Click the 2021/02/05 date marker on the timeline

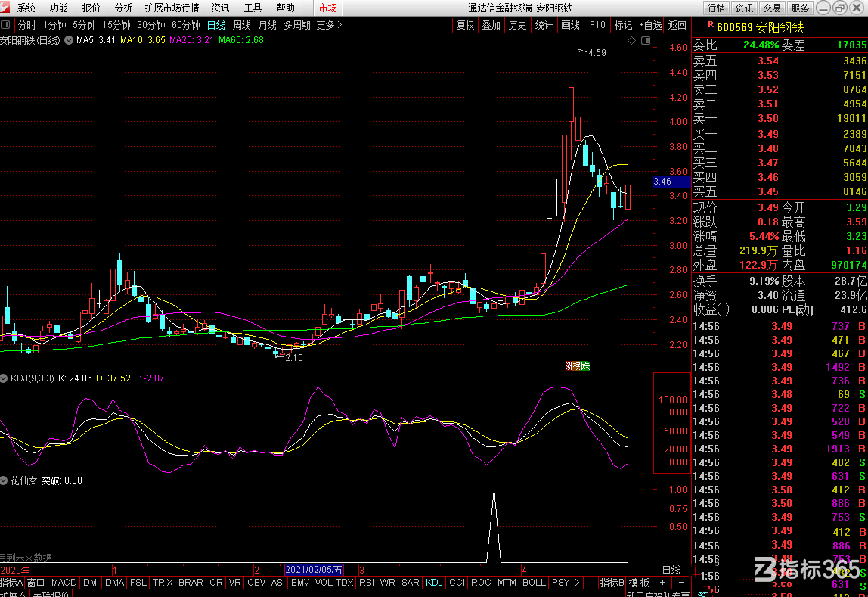[x=314, y=570]
